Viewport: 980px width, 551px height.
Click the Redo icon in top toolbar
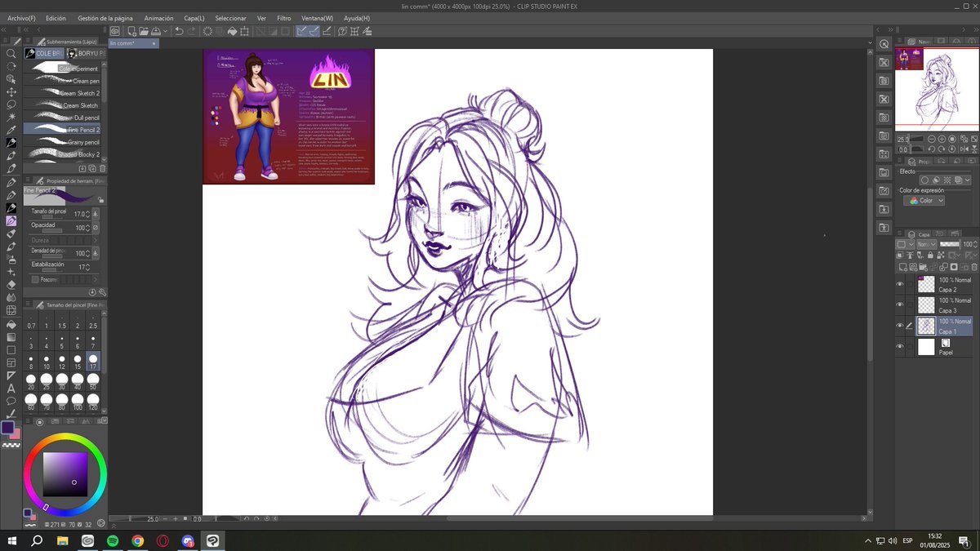coord(193,31)
